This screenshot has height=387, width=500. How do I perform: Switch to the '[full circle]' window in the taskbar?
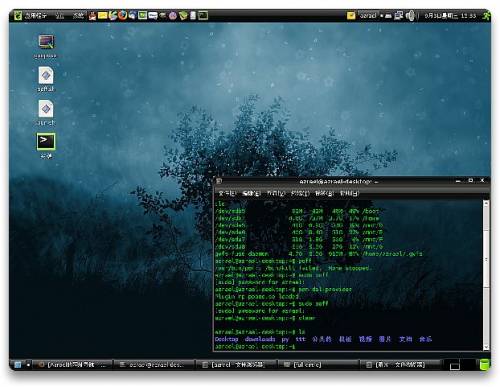tap(317, 365)
